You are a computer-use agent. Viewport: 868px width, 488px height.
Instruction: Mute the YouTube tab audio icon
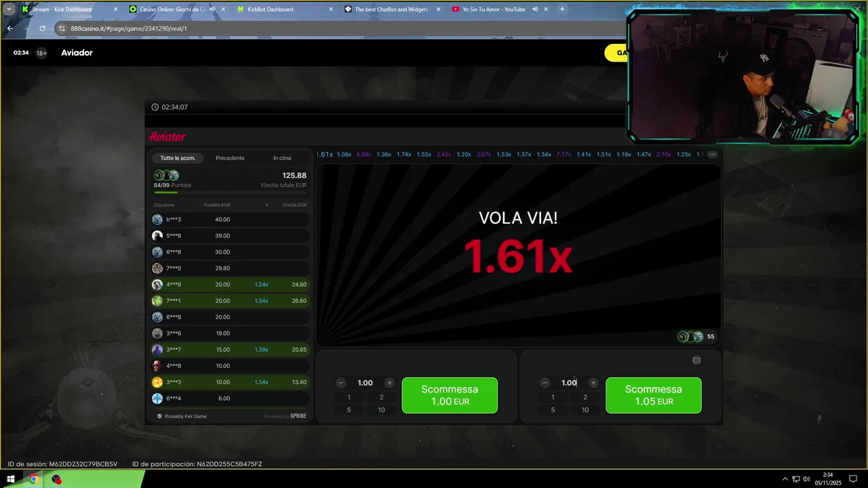coord(535,9)
